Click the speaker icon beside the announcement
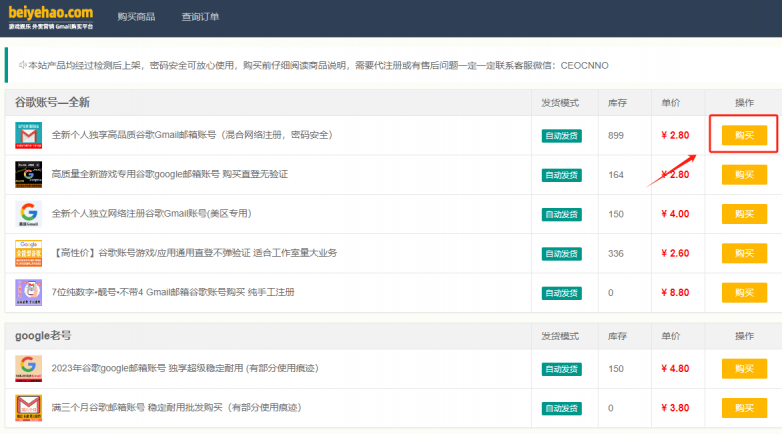The image size is (782, 434). (22, 65)
